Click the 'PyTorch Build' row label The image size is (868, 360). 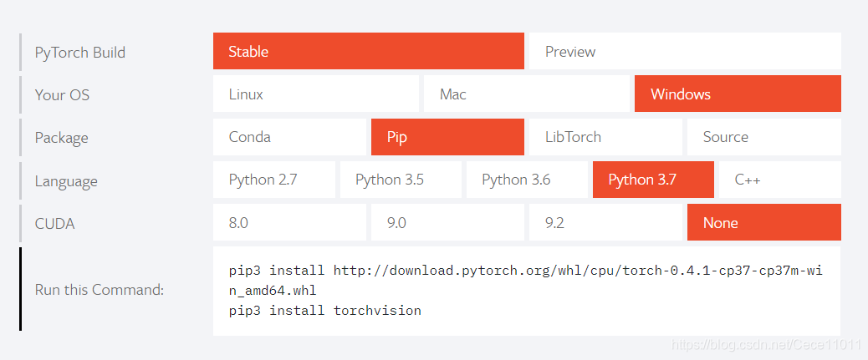pyautogui.click(x=79, y=53)
